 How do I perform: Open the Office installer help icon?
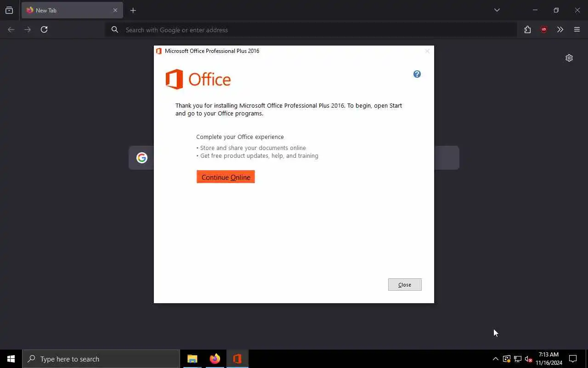pyautogui.click(x=417, y=74)
